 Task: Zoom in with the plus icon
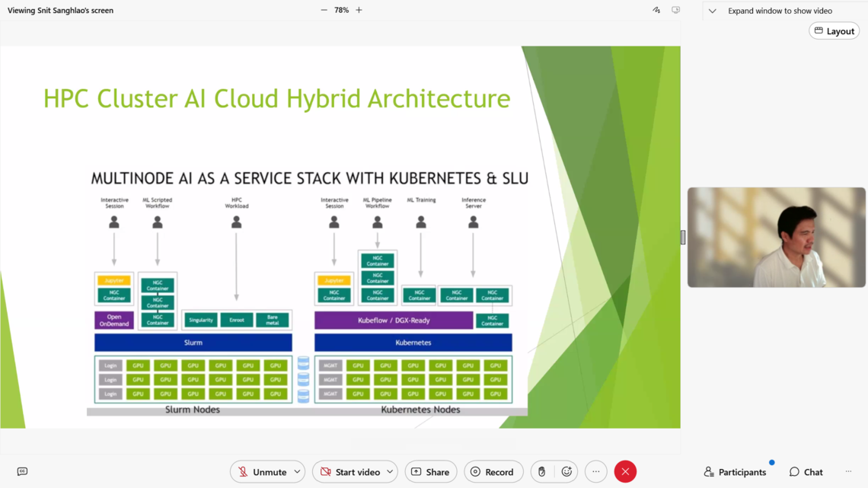pyautogui.click(x=359, y=11)
